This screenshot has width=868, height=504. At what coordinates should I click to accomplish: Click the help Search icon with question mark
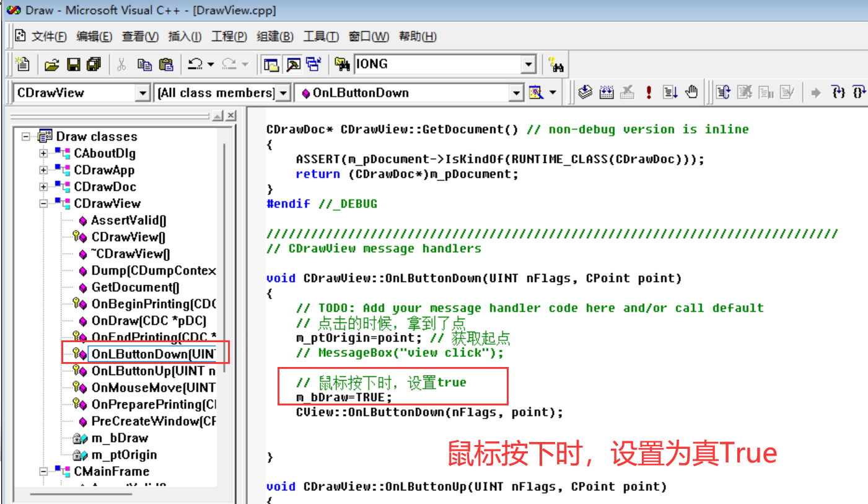click(x=556, y=64)
